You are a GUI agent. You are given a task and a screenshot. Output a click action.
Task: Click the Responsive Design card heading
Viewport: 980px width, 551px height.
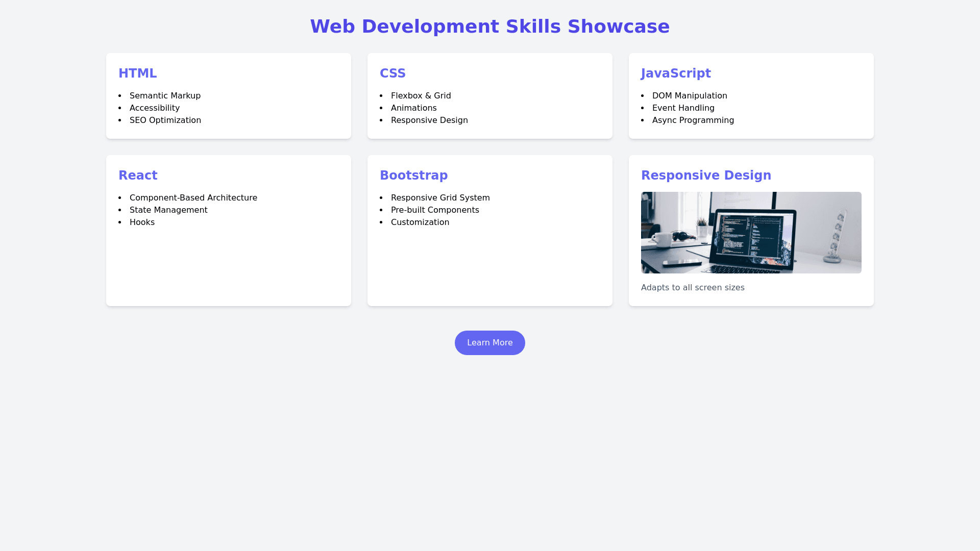click(705, 176)
